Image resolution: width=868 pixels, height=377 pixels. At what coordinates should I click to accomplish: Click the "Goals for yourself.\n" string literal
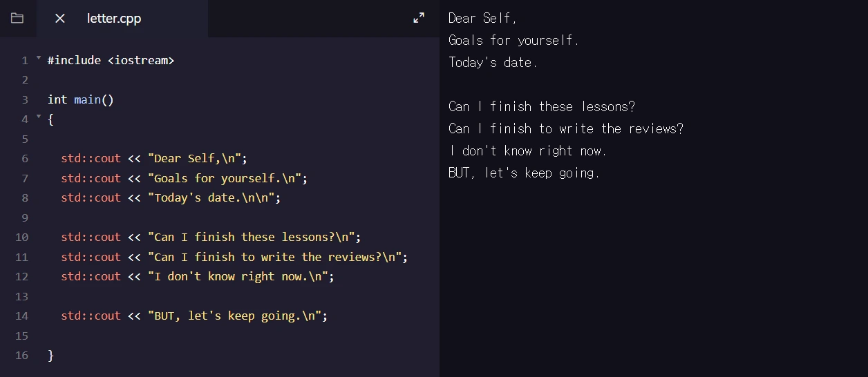tap(227, 178)
